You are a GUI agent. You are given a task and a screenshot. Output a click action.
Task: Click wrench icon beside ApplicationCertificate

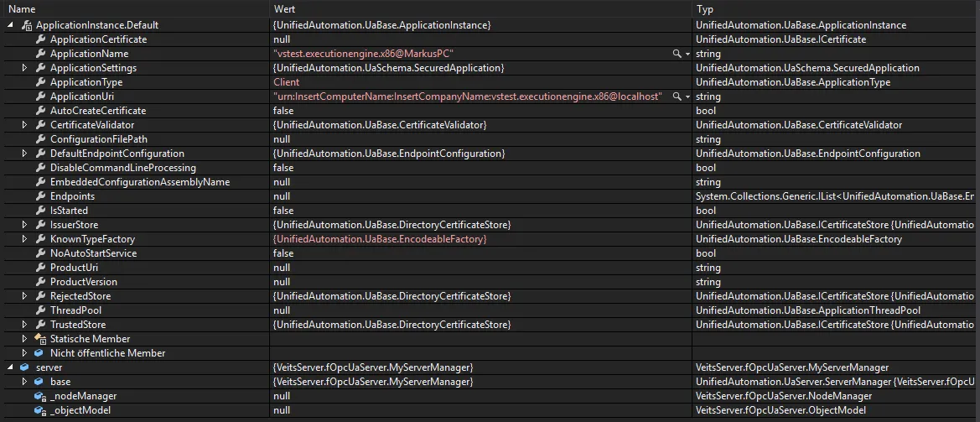(40, 39)
